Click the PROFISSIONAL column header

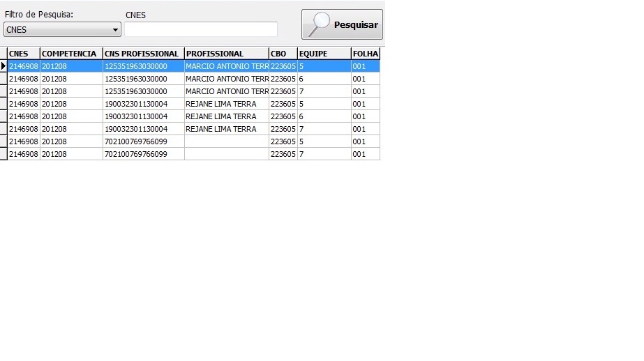226,54
